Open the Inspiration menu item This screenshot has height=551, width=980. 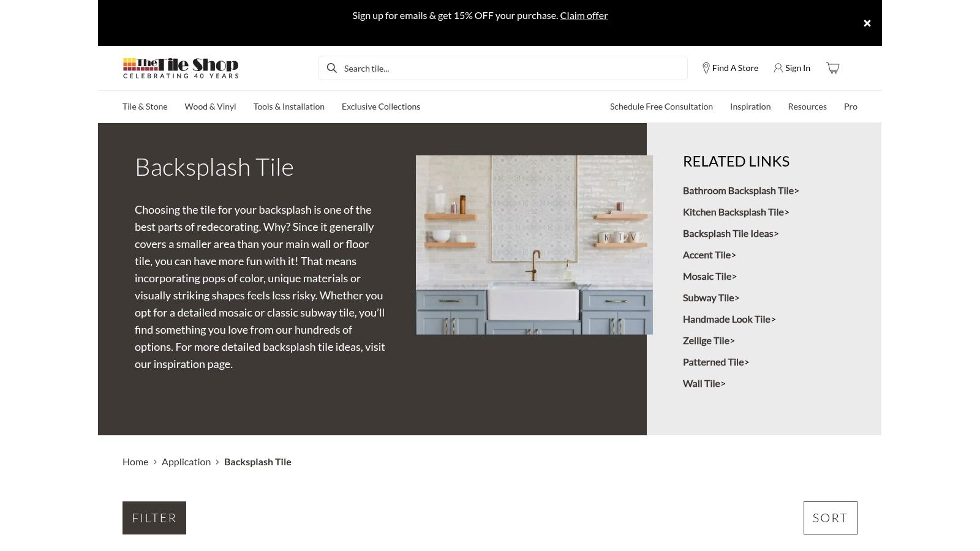pos(750,107)
